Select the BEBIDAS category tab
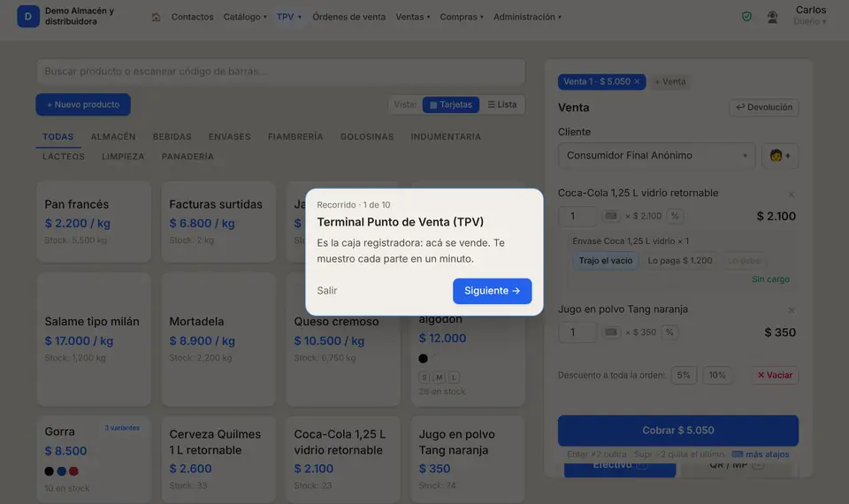Viewport: 849px width, 504px height. 172,137
